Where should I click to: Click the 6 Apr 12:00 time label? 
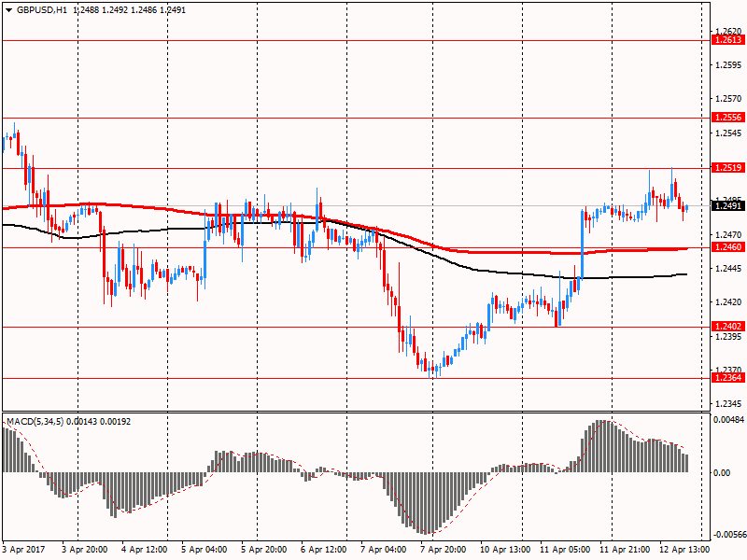(x=324, y=550)
